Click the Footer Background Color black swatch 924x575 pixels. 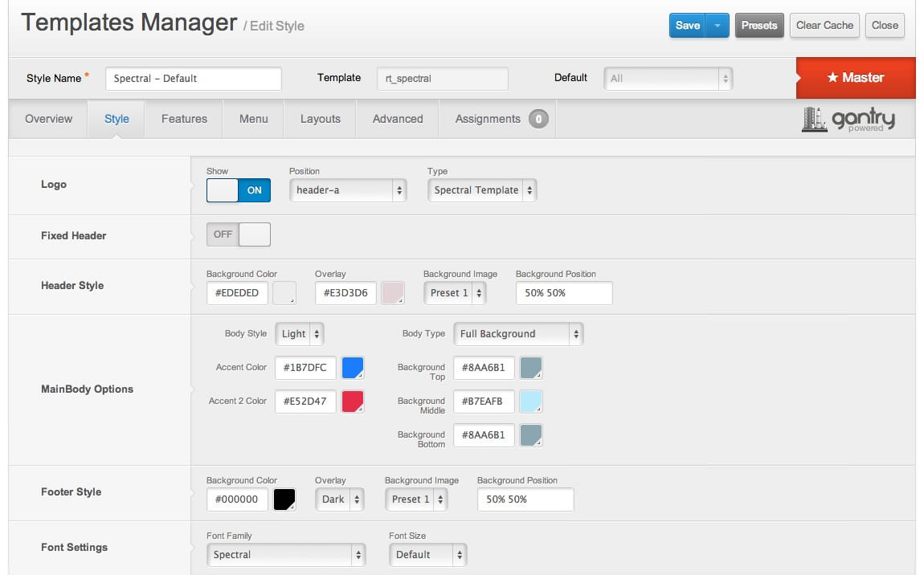(x=284, y=500)
